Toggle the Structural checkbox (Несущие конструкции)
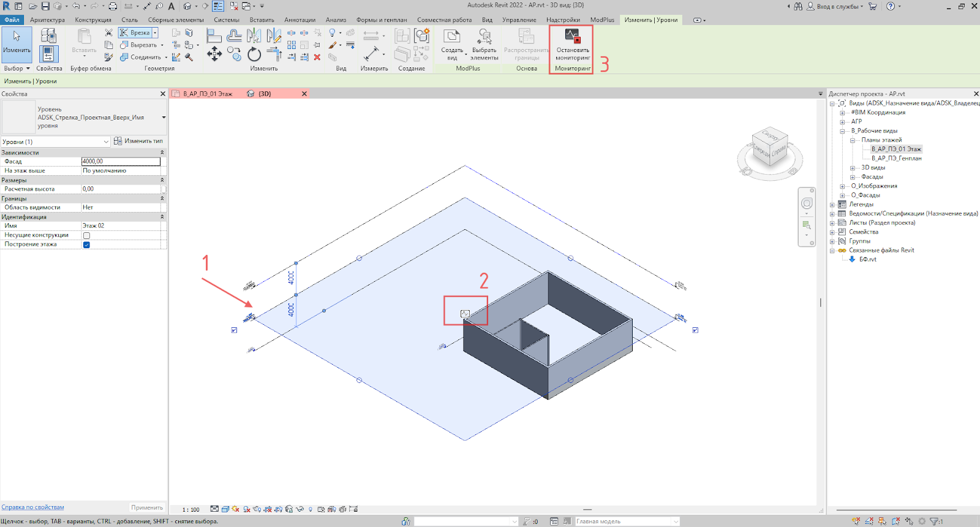 pos(86,235)
